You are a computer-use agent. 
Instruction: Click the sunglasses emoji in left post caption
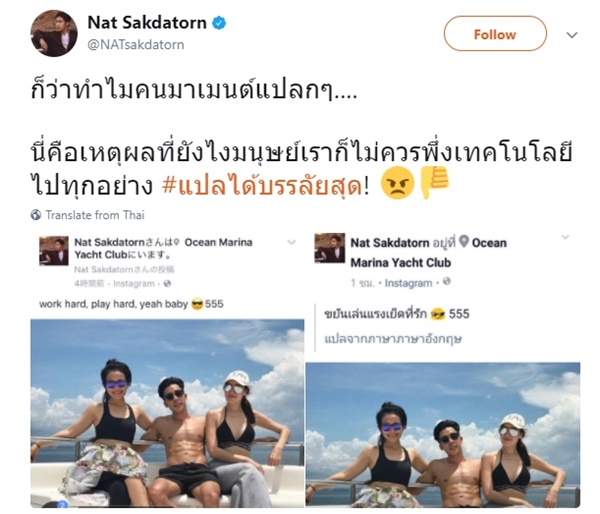tap(197, 304)
